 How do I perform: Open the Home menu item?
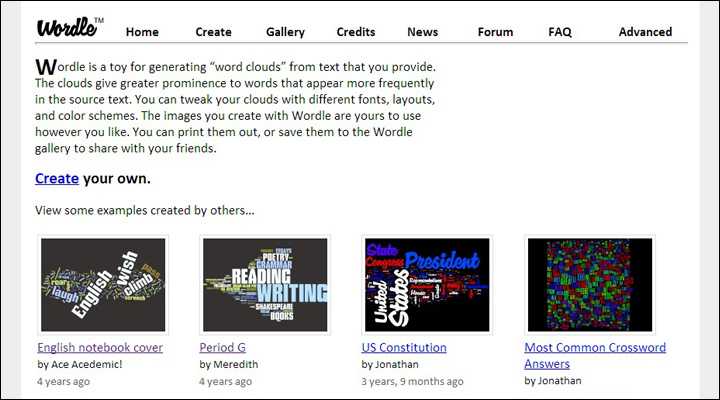[x=142, y=32]
